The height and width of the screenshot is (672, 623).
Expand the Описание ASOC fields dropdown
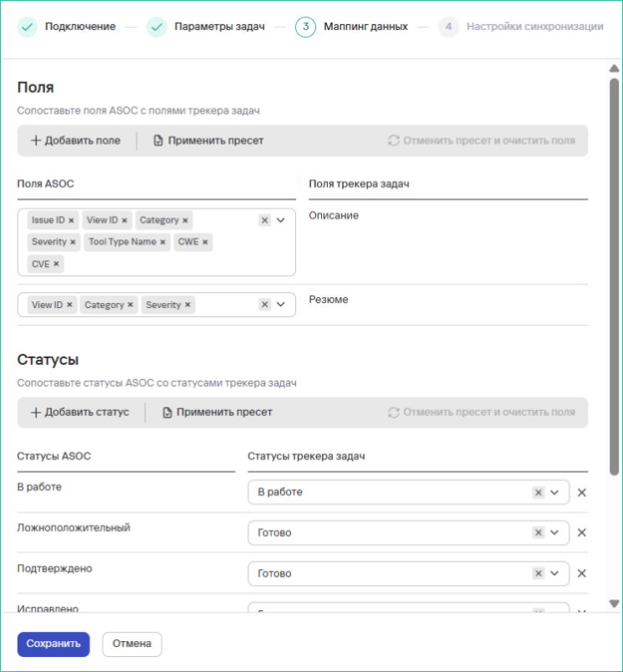(282, 220)
